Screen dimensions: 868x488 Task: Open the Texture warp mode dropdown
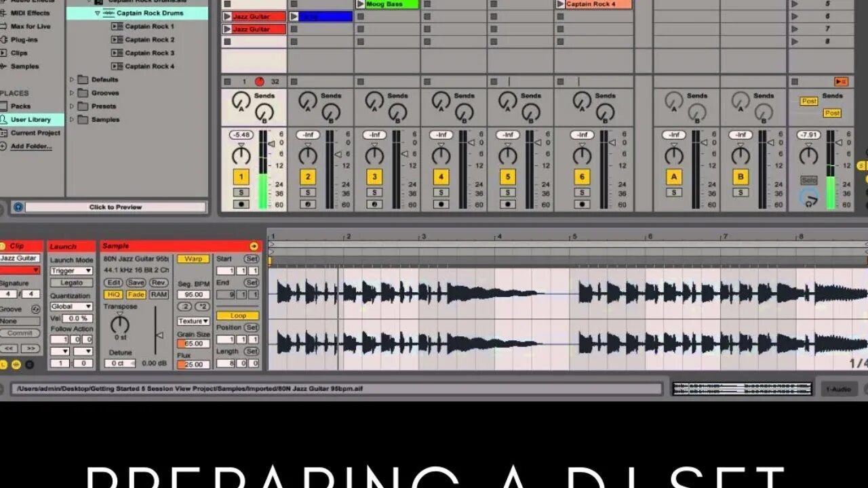tap(192, 320)
